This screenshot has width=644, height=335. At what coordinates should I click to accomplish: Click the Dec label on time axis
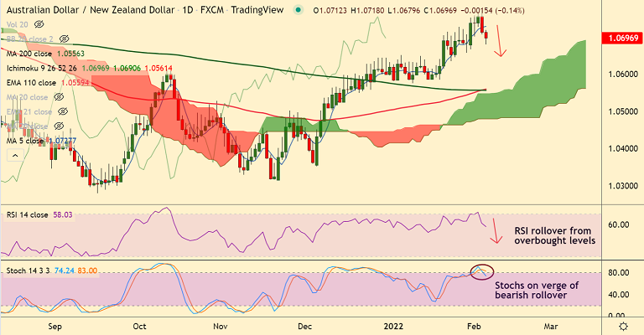click(305, 327)
